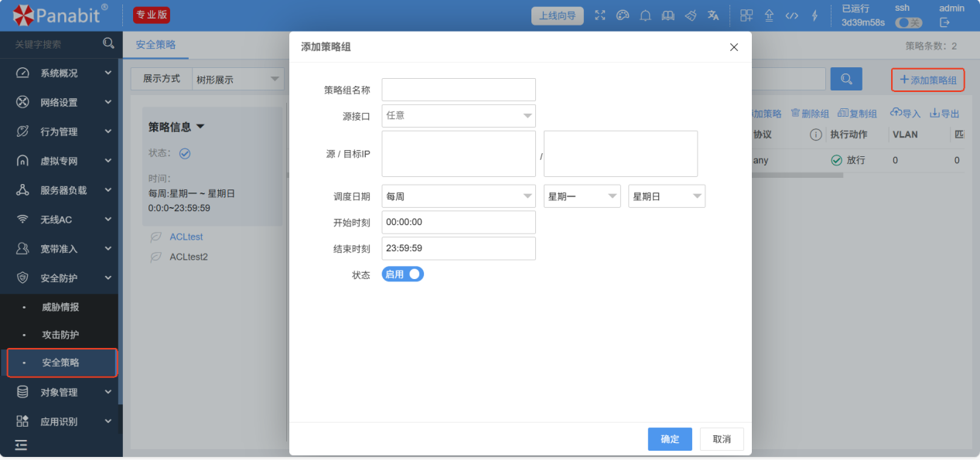Screen dimensions: 980x460
Task: Click the lightning bolt icon in header
Action: coord(814,15)
